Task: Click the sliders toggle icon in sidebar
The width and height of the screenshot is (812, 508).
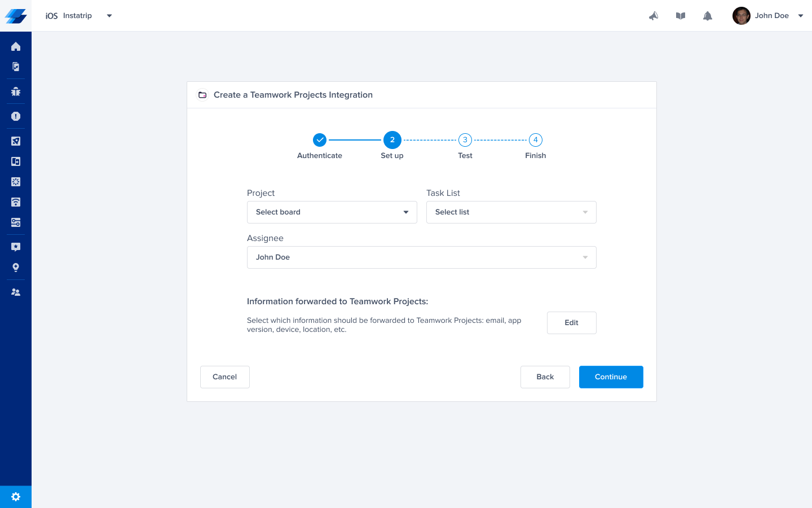Action: point(16,222)
